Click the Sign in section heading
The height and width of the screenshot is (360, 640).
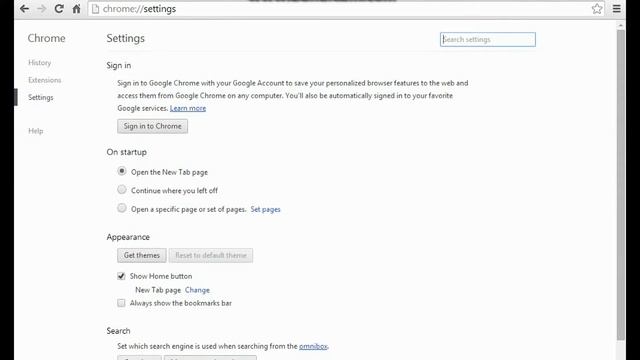(x=119, y=66)
